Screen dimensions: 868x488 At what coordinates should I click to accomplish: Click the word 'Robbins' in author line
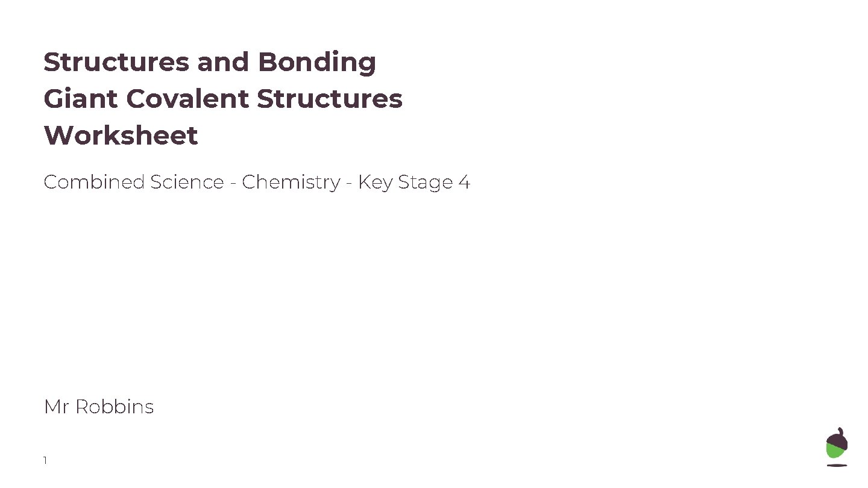coord(115,407)
